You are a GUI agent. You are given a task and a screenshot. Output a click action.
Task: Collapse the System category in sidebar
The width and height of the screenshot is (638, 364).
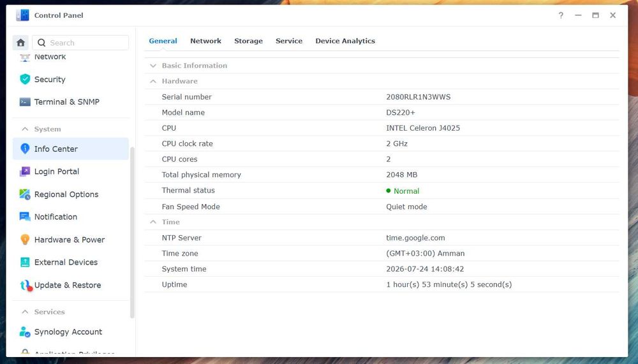(x=25, y=129)
